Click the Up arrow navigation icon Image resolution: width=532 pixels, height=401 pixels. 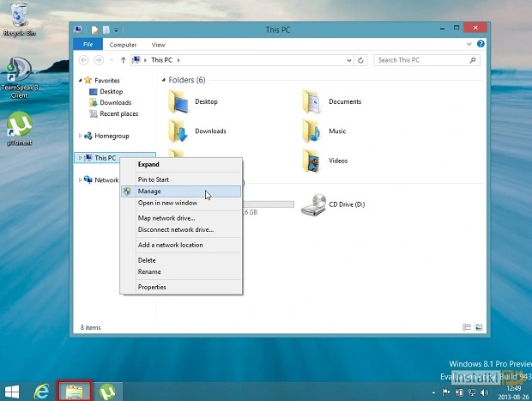[x=124, y=60]
